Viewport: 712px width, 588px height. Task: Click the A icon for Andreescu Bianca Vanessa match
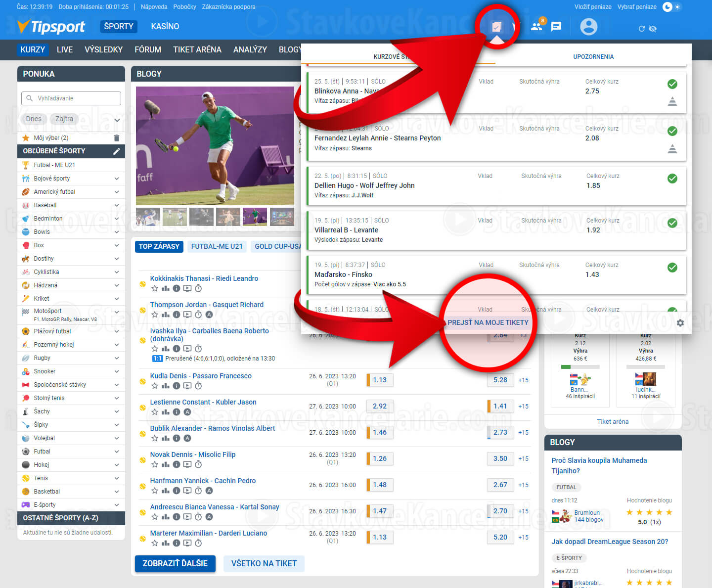coord(209,517)
